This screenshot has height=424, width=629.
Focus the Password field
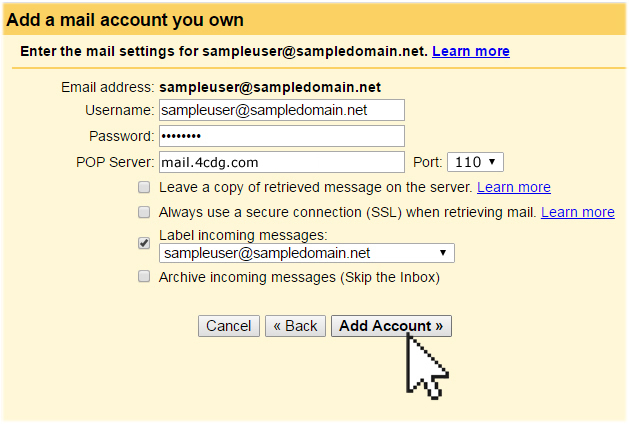(x=282, y=136)
